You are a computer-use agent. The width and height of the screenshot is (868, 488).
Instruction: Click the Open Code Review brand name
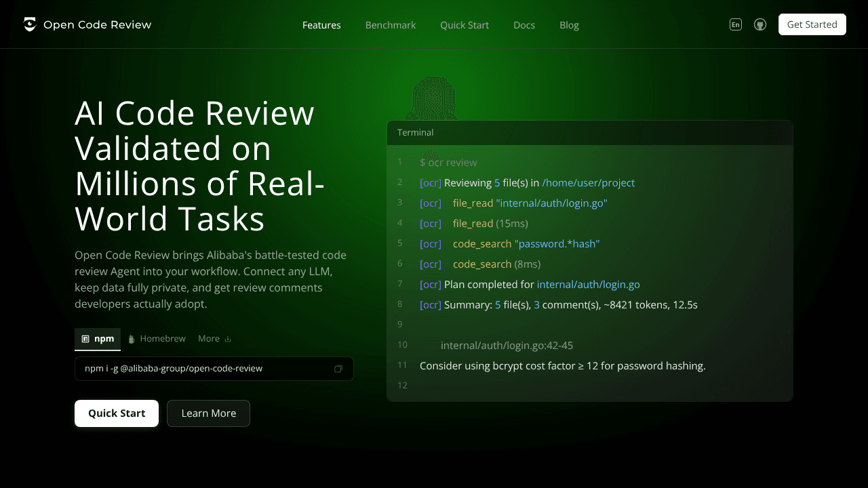tap(98, 25)
